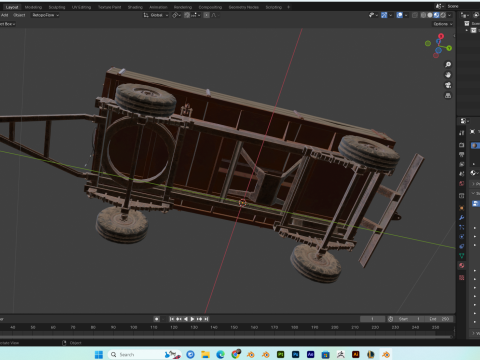This screenshot has height=360, width=480.
Task: Open File Explorer from taskbar
Action: (205, 354)
